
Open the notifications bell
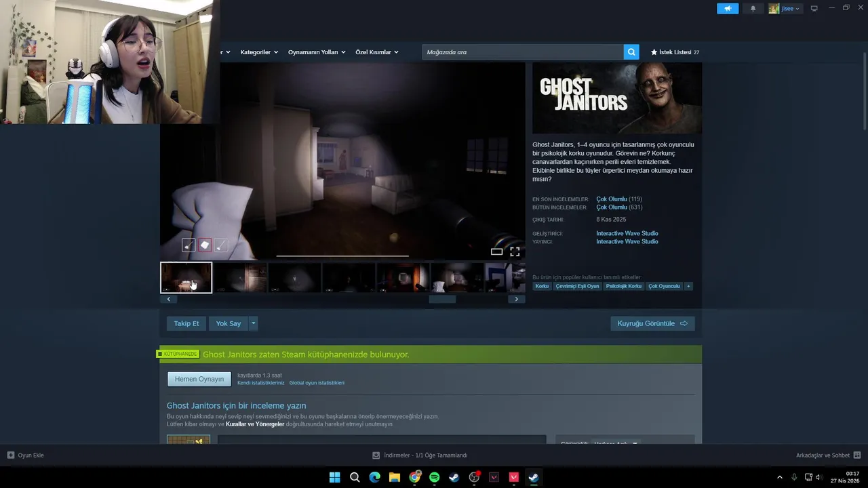click(753, 9)
